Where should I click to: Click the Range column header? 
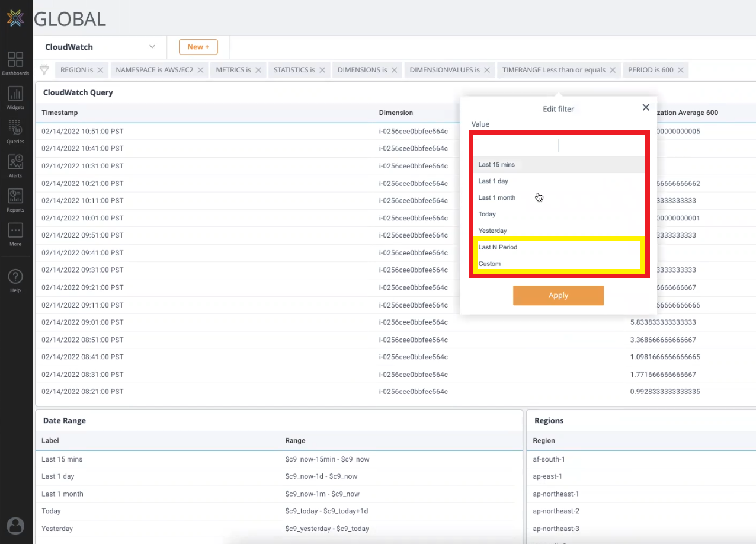coord(295,441)
